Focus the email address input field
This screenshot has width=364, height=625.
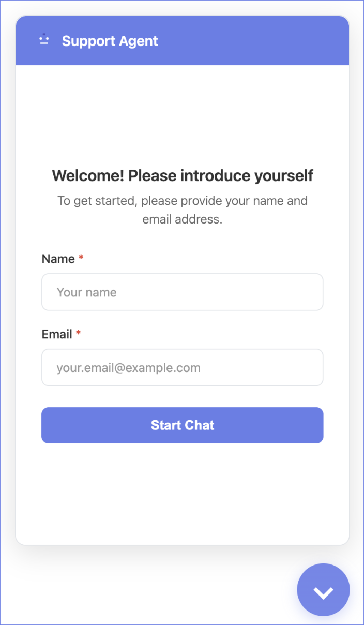[182, 368]
